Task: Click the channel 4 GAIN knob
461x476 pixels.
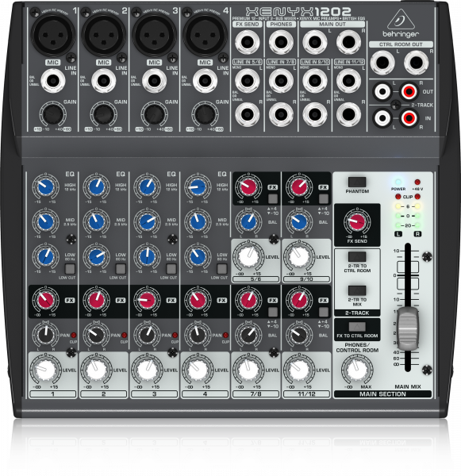Action: 205,114
